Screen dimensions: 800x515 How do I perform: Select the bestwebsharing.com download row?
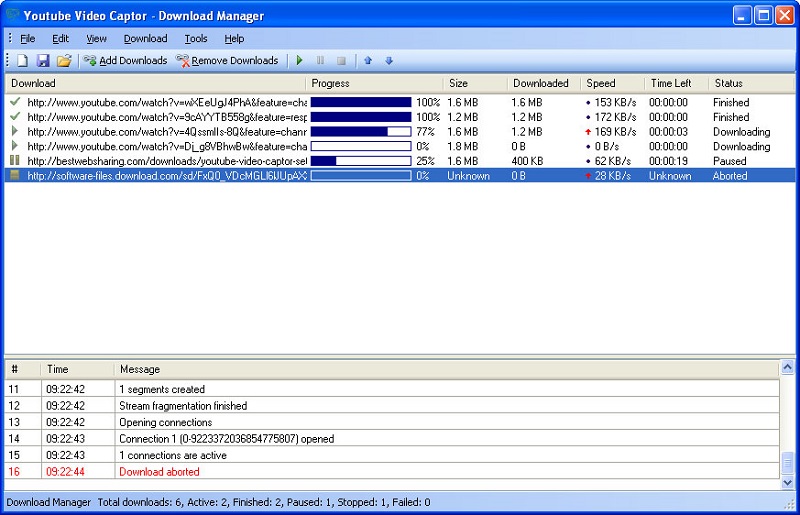click(400, 161)
